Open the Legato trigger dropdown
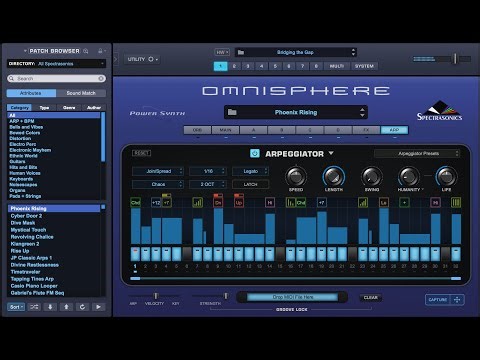480x360 pixels. click(250, 171)
